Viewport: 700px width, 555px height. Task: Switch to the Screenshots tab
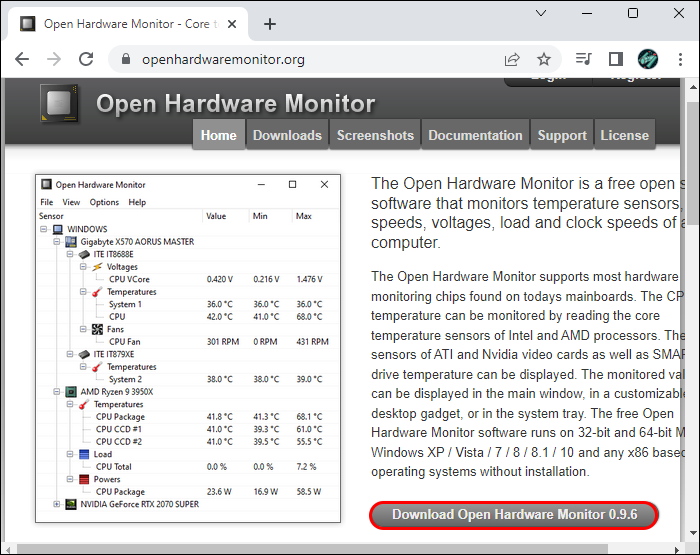tap(375, 135)
